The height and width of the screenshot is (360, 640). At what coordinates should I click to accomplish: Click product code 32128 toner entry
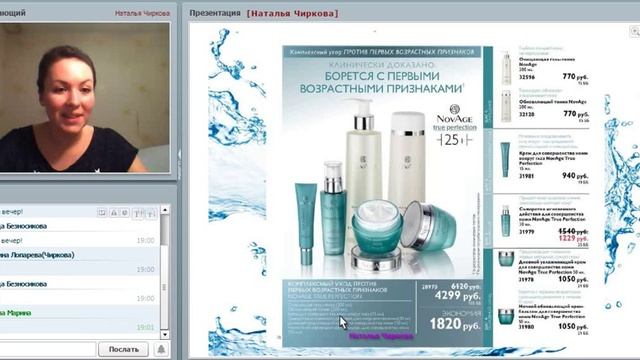pos(527,115)
